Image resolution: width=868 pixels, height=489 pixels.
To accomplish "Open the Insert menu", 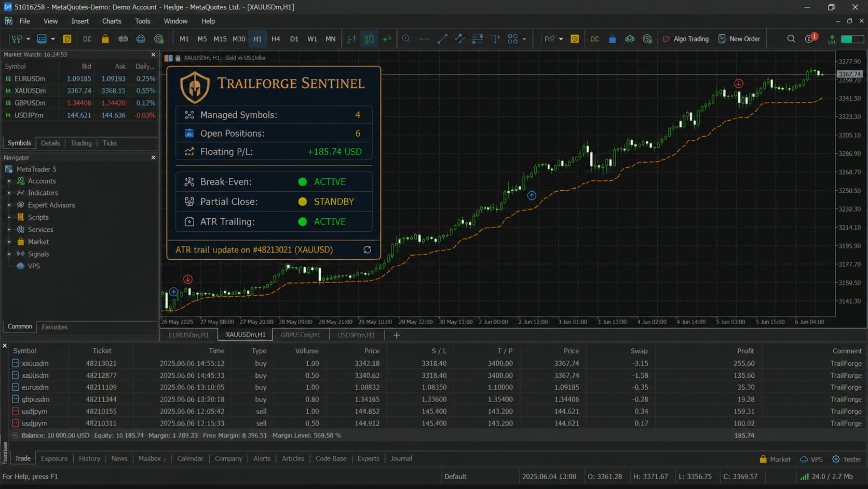I will coord(80,21).
